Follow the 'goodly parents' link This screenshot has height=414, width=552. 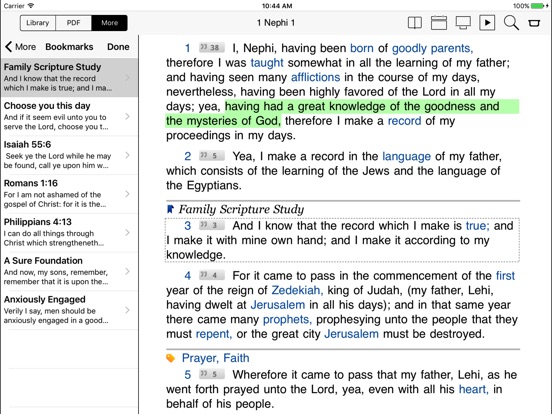[x=432, y=48]
